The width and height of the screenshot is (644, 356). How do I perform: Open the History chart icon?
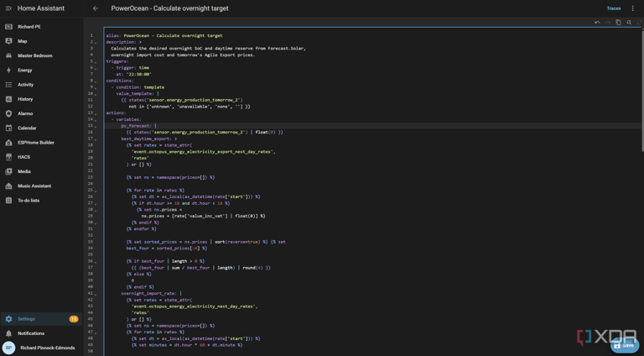tap(8, 99)
